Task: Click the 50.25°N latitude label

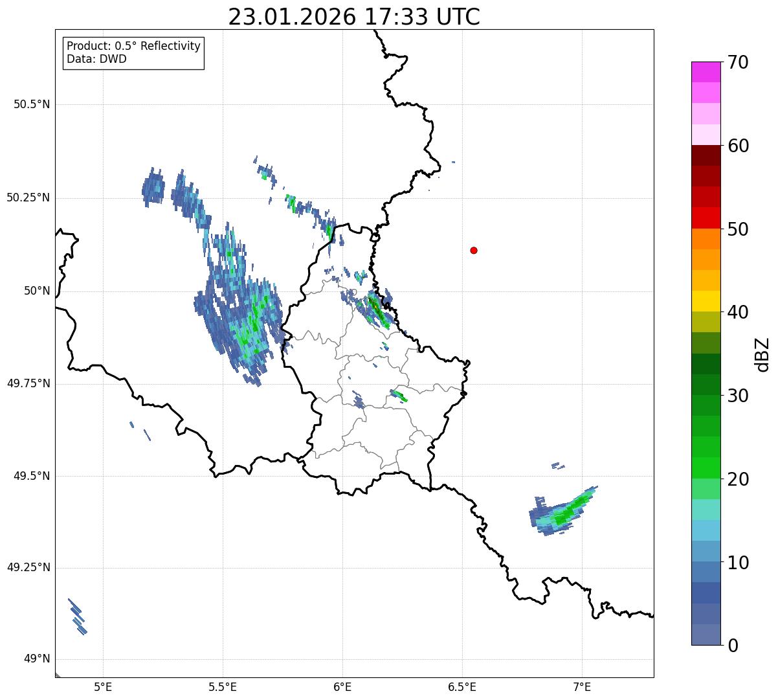Action: 28,198
